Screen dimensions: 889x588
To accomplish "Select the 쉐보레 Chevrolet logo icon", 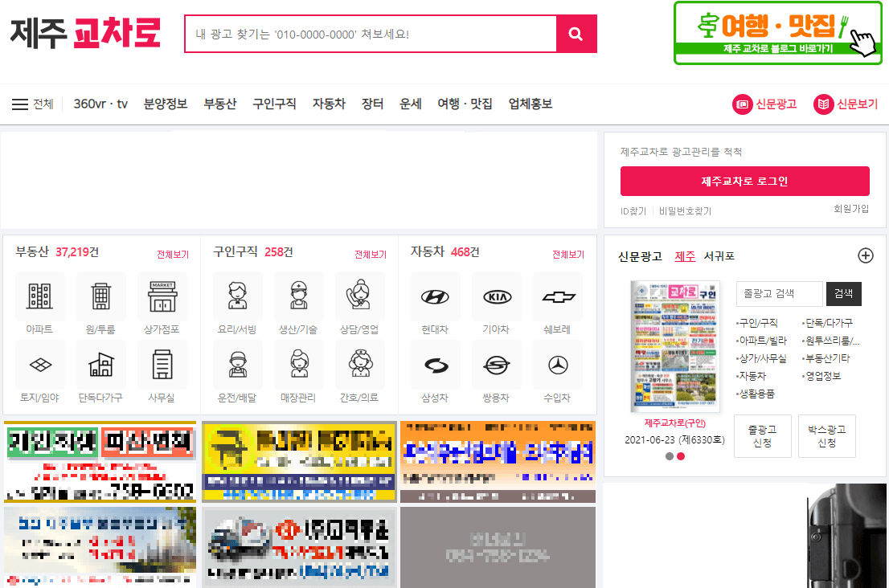I will pyautogui.click(x=559, y=296).
